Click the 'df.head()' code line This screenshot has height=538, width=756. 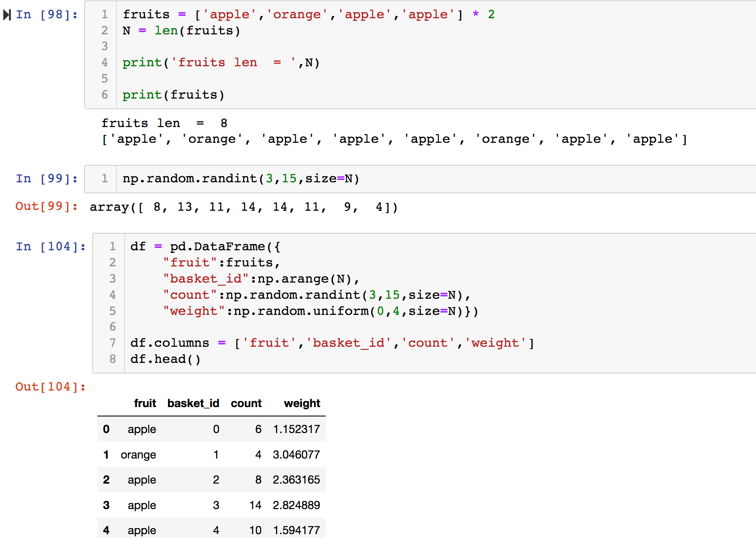tap(165, 360)
